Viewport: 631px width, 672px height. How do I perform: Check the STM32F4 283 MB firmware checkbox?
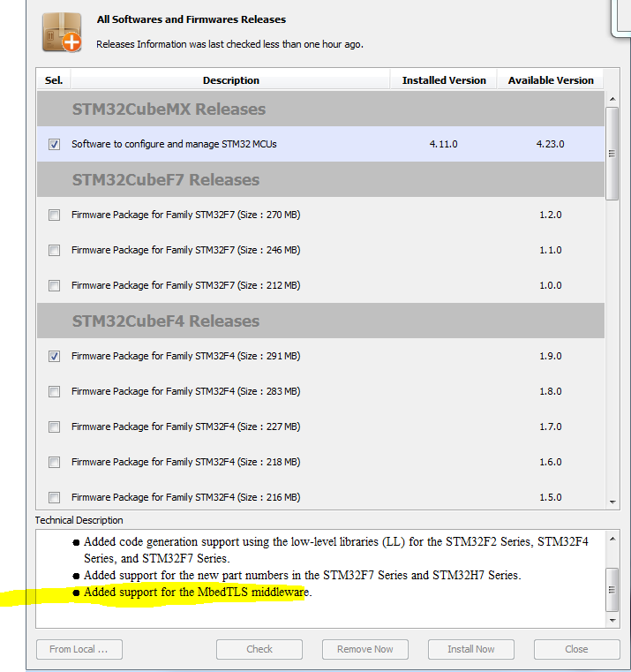pyautogui.click(x=54, y=391)
